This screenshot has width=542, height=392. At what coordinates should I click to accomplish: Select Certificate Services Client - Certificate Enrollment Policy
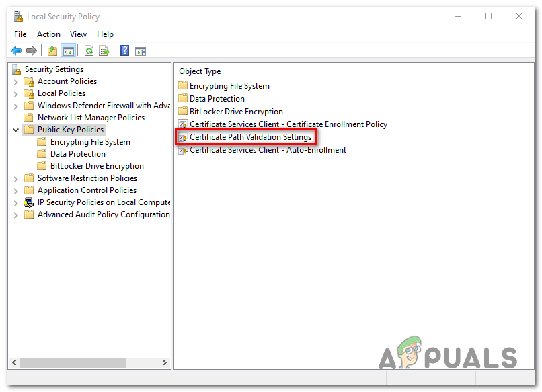[x=288, y=124]
